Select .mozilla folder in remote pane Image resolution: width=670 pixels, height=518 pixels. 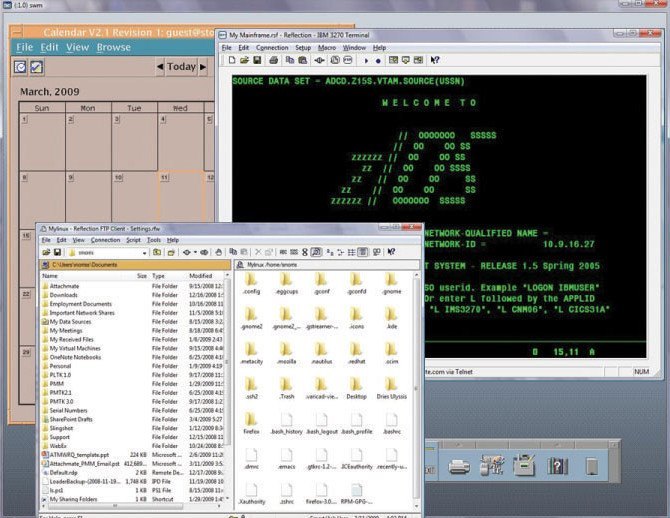tap(286, 353)
